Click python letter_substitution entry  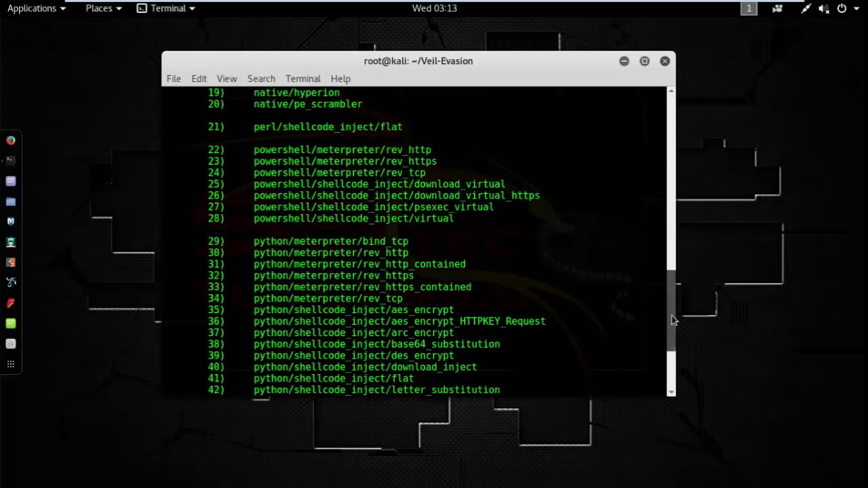pyautogui.click(x=376, y=390)
